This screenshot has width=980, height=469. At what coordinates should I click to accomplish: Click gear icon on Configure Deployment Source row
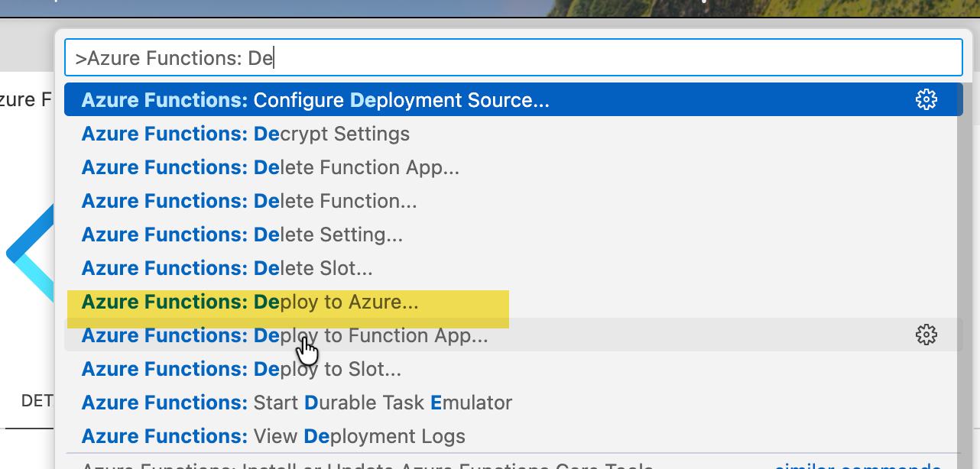[926, 100]
